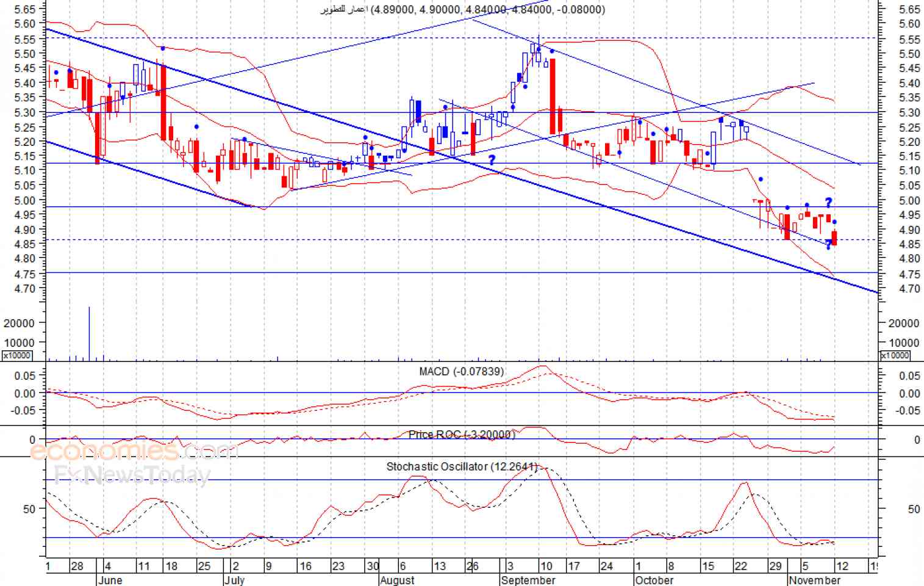924x586 pixels.
Task: Select the October month label
Action: click(654, 580)
